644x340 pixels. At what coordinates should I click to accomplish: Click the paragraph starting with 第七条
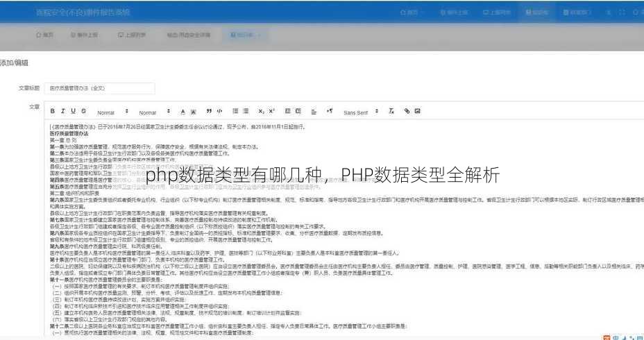164,220
